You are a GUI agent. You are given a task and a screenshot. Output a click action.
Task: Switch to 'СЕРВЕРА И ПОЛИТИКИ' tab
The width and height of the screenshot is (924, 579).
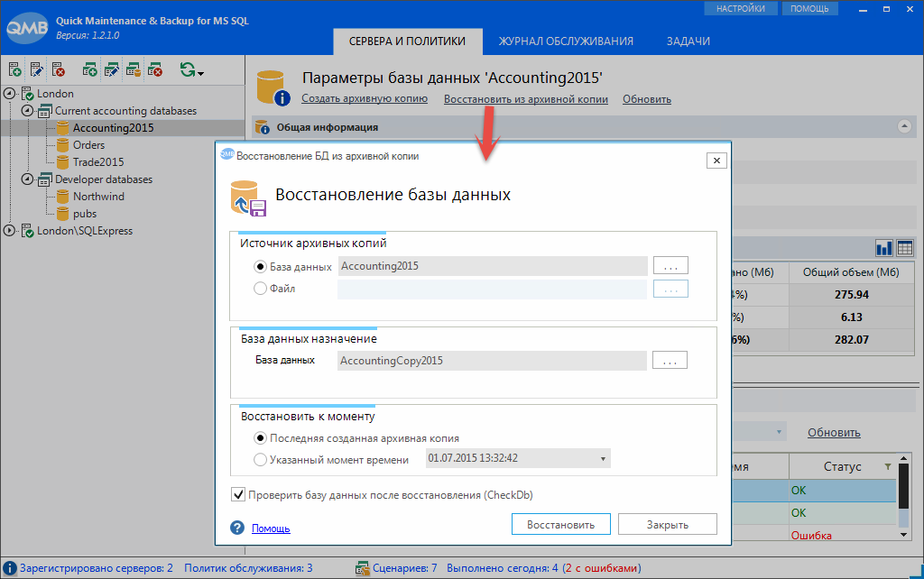(407, 41)
